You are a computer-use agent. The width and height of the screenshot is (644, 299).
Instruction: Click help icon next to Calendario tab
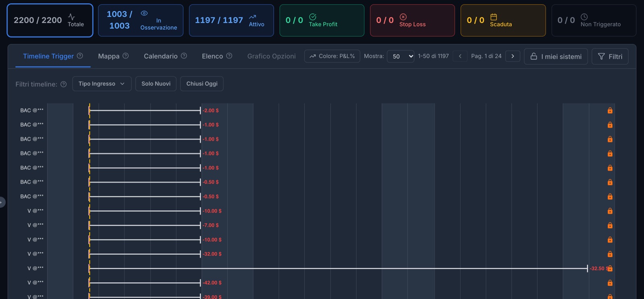[184, 56]
